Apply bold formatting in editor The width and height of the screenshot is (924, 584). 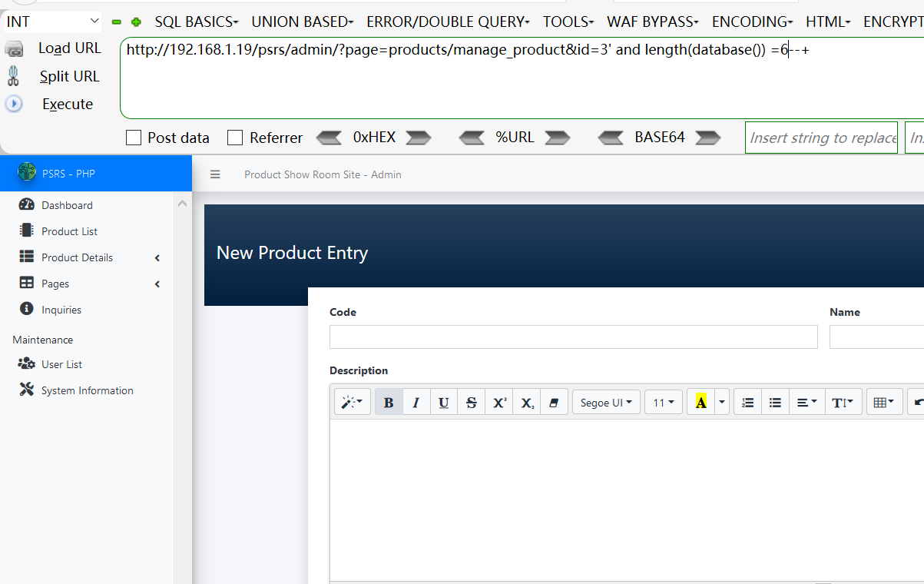389,402
